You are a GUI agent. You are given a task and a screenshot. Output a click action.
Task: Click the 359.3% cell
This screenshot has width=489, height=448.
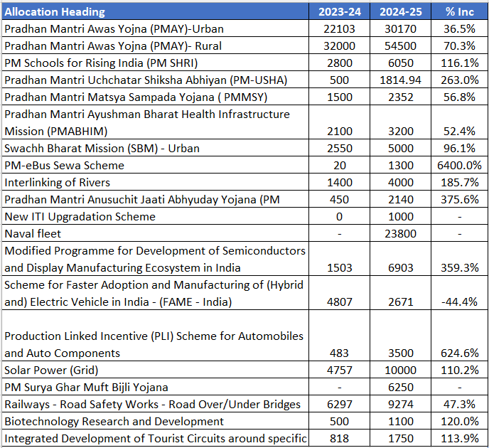tap(459, 259)
